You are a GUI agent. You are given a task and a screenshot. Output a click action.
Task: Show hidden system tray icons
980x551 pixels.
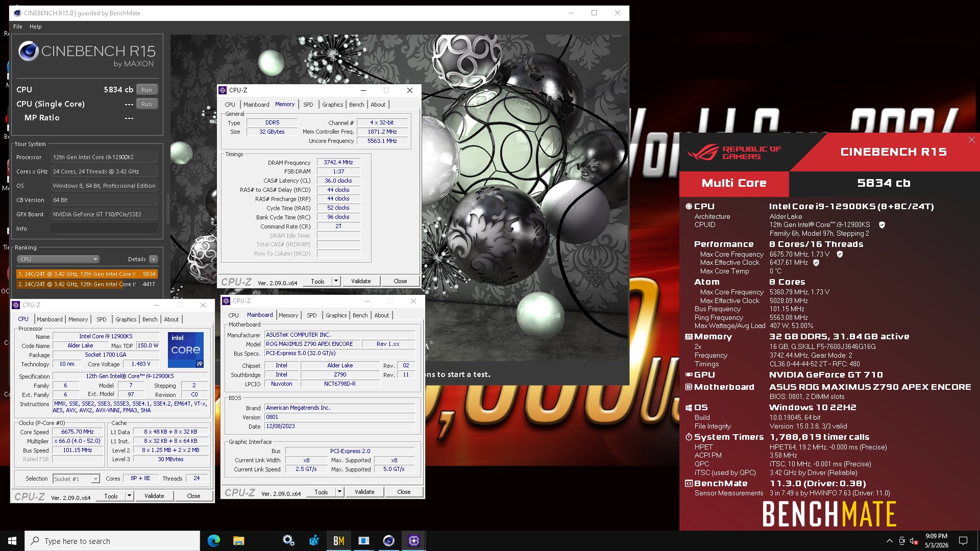[x=890, y=541]
